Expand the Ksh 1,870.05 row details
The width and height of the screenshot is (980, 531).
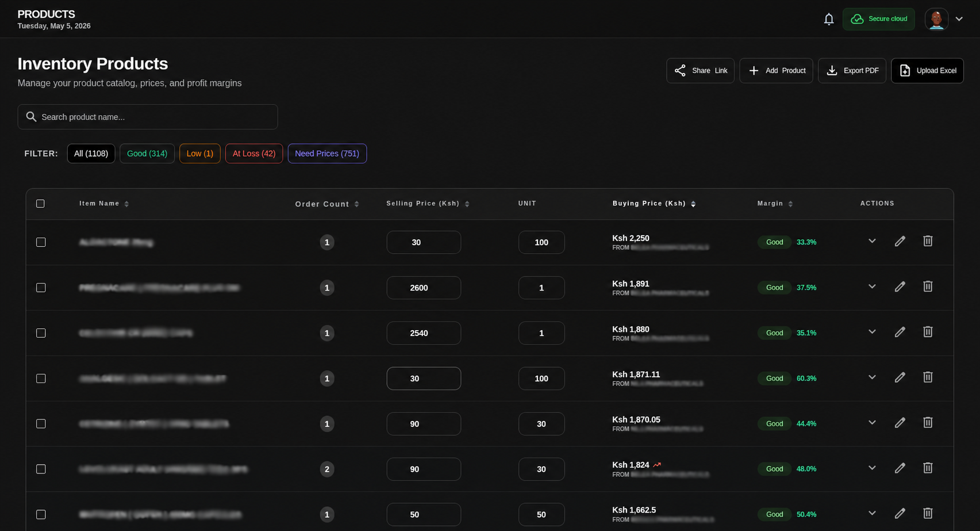pos(872,423)
